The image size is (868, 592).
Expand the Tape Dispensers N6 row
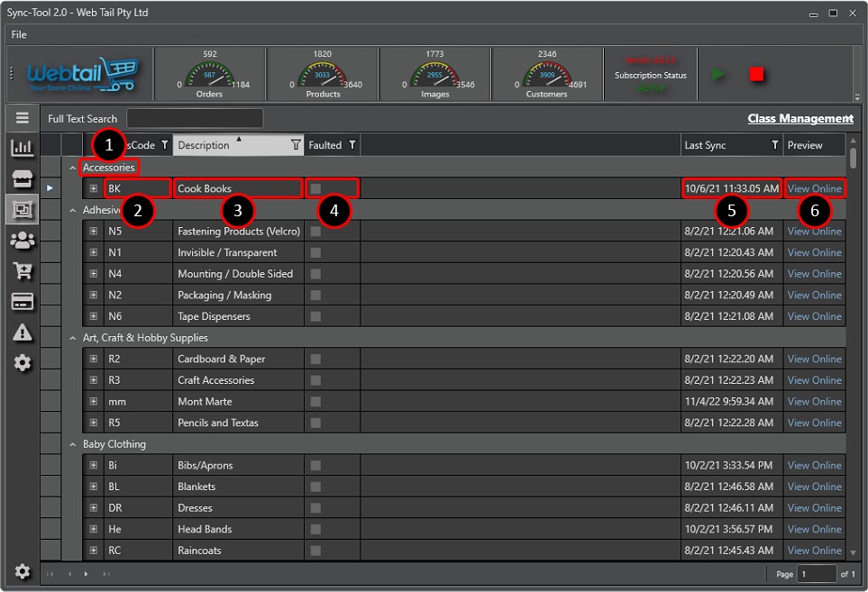coord(94,316)
